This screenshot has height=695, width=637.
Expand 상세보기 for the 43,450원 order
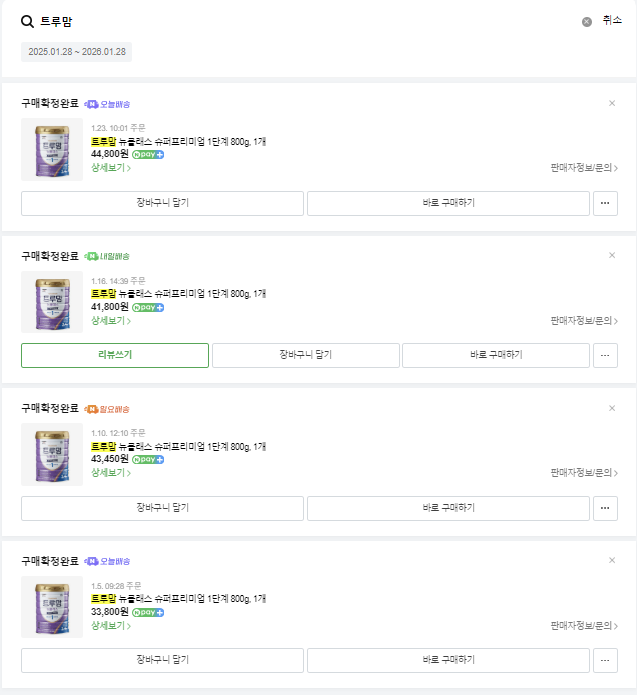tap(111, 473)
